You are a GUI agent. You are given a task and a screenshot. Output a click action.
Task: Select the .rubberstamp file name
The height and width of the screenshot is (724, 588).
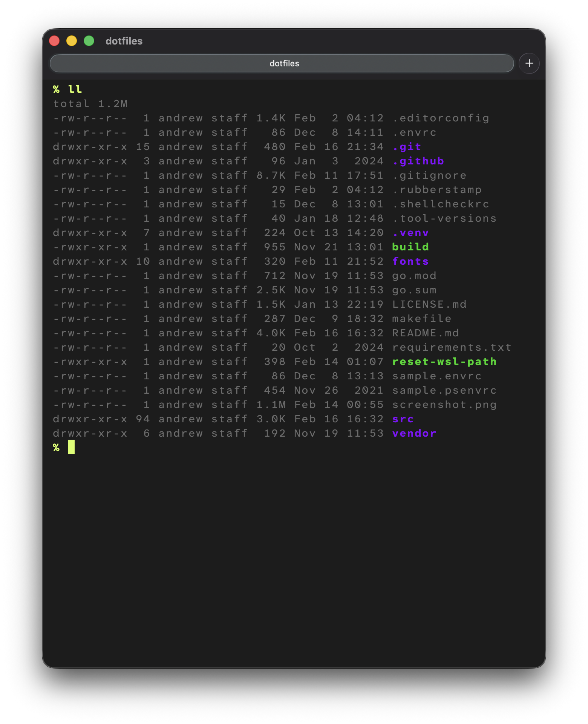[437, 190]
